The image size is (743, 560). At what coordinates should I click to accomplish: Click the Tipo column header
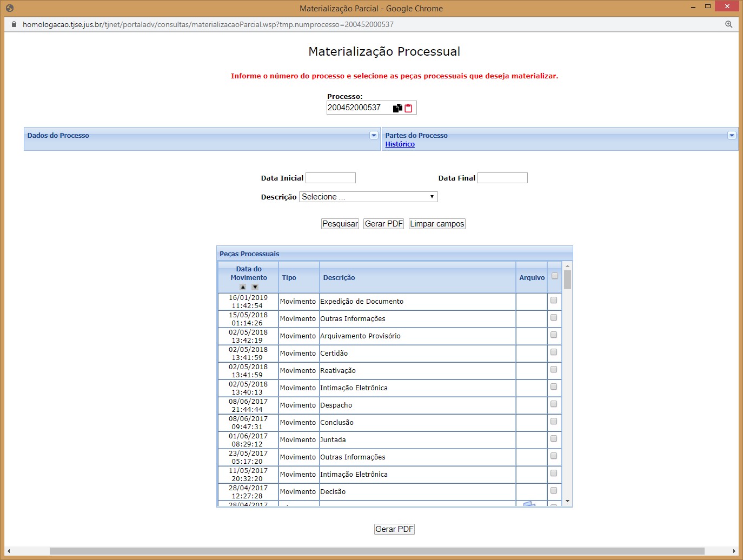tap(289, 278)
